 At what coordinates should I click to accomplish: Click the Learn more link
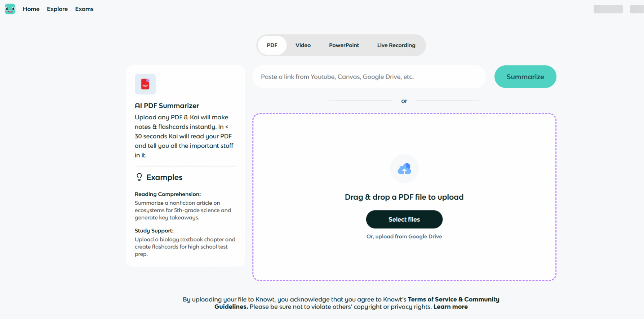click(x=450, y=307)
